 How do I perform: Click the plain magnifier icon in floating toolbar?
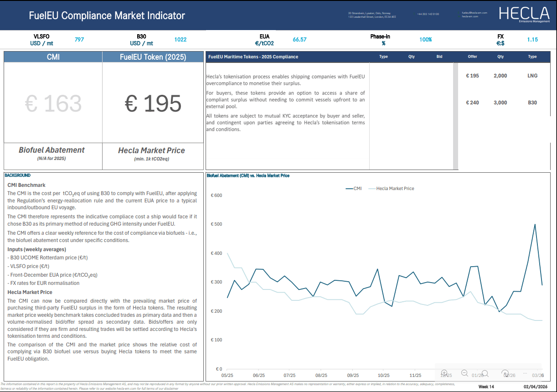point(485,373)
